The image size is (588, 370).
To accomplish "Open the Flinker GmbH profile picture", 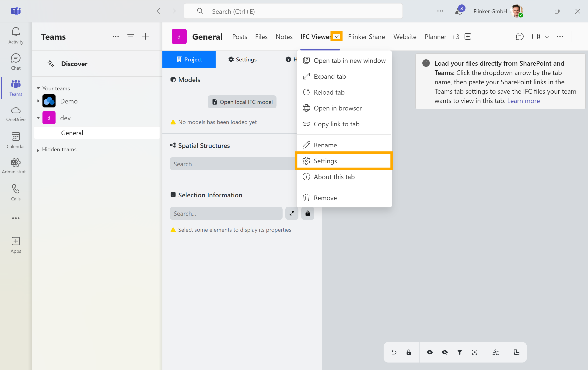I will click(x=516, y=11).
